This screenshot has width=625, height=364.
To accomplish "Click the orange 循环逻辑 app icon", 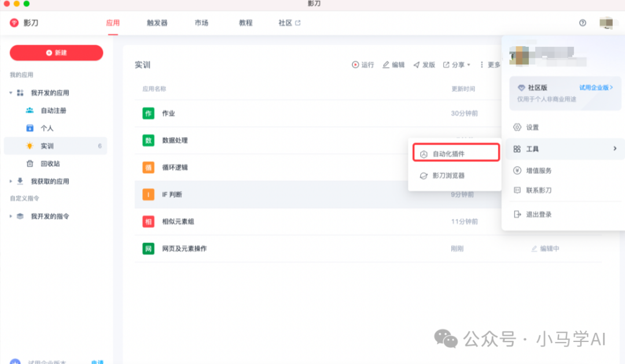I will pyautogui.click(x=148, y=167).
